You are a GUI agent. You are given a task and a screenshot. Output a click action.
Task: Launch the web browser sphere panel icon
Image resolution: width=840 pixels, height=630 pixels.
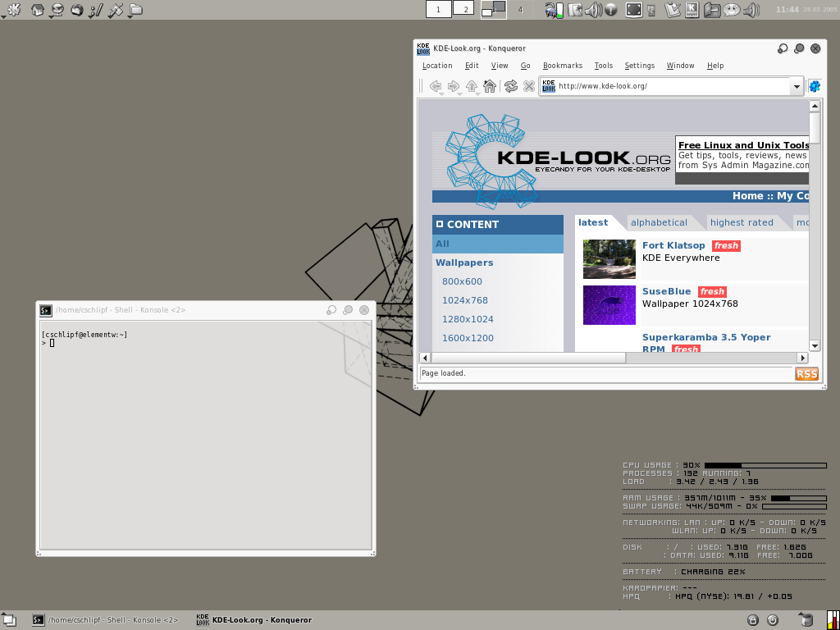76,9
